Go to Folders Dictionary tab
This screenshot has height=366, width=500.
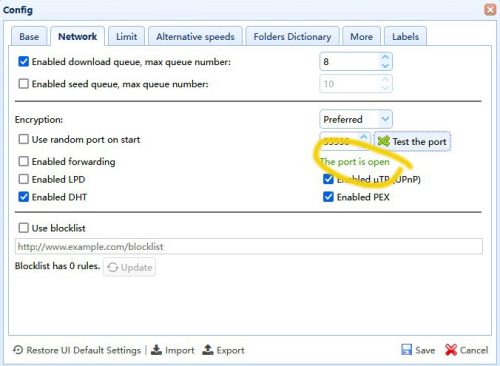pos(292,36)
